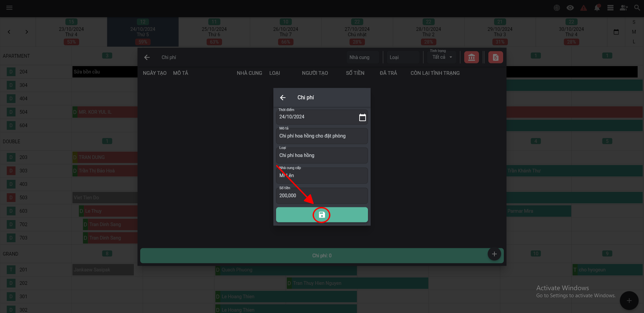Screen dimensions: 644x313
Task: Select the 26/10/2024 Thứ 7 date column
Action: [285, 32]
